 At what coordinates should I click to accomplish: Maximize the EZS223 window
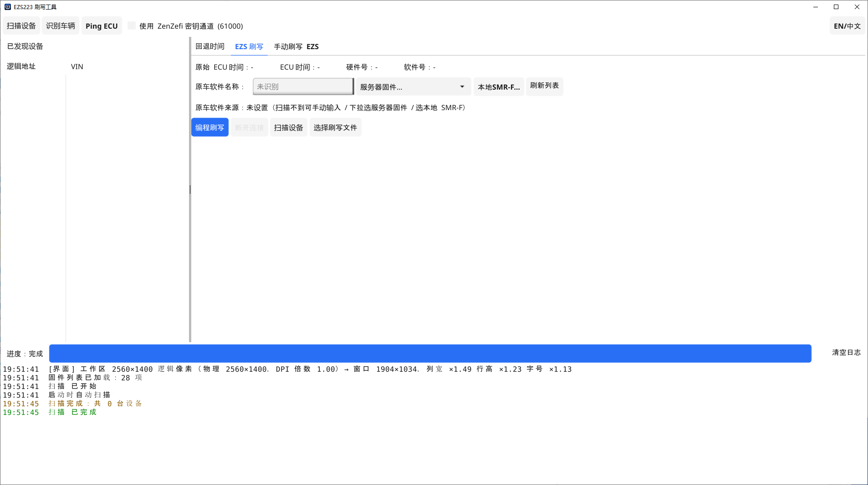(836, 7)
